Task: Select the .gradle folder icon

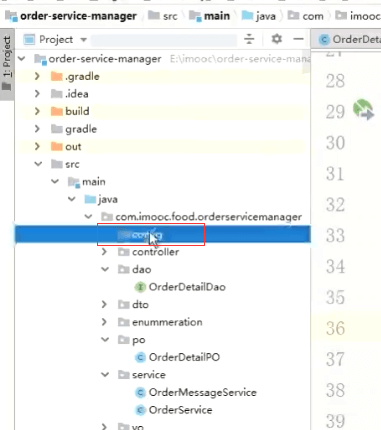Action: [x=57, y=76]
